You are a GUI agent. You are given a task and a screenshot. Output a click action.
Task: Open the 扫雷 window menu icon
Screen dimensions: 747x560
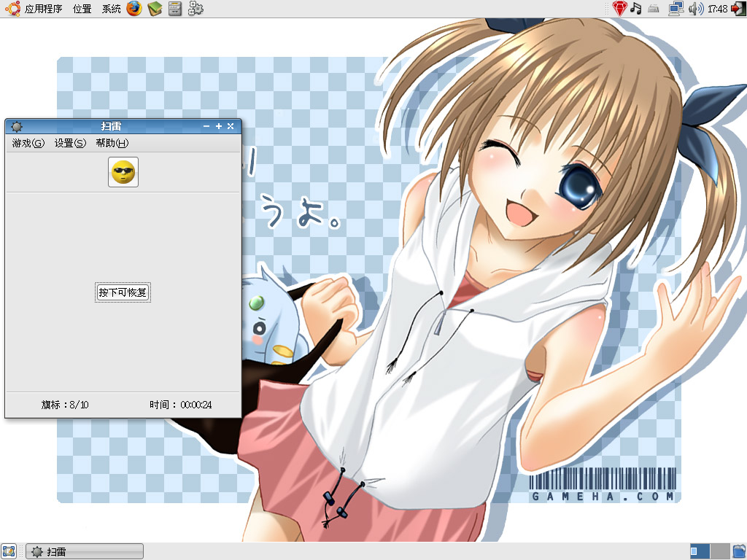(17, 127)
